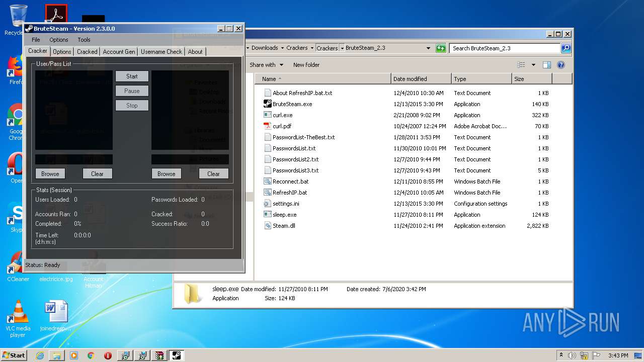Click the Explorer refresh address icon
The width and height of the screenshot is (644, 362).
[x=441, y=48]
